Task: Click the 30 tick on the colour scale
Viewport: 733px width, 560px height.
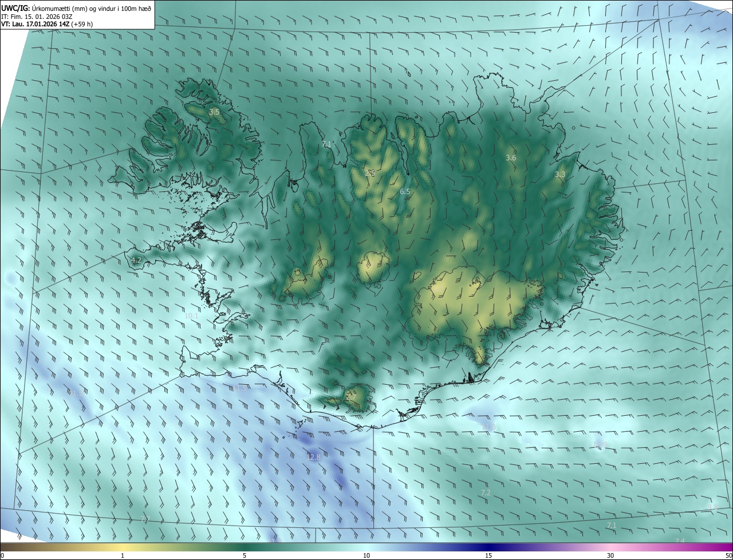Action: [610, 556]
